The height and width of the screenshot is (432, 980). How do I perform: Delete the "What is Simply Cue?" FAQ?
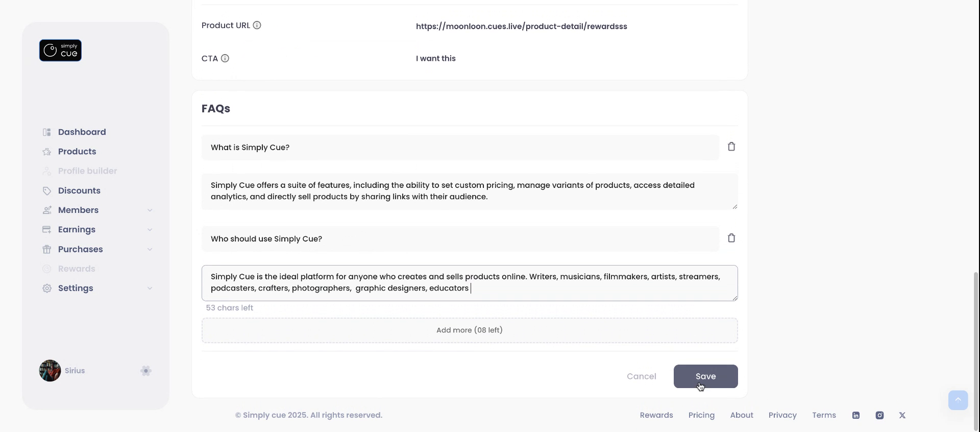click(x=731, y=147)
